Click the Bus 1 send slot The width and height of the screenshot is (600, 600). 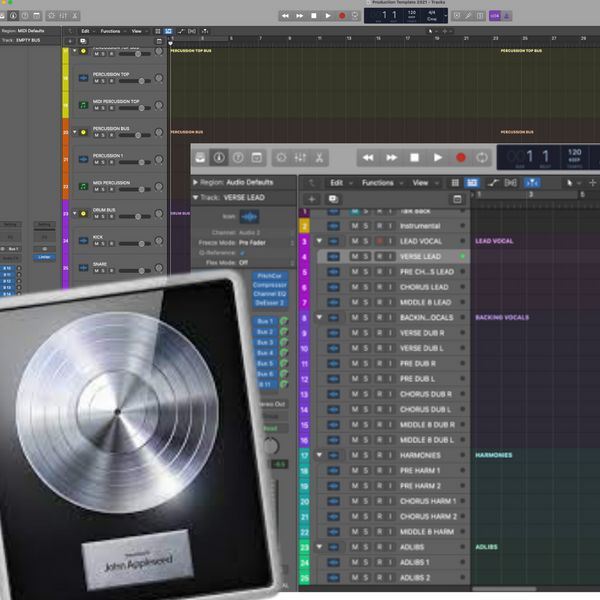(265, 321)
